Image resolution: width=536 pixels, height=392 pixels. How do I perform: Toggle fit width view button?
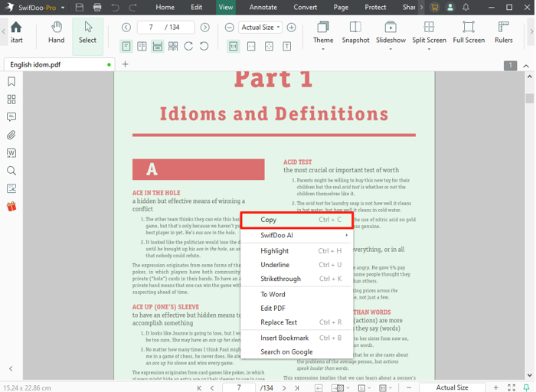[251, 46]
